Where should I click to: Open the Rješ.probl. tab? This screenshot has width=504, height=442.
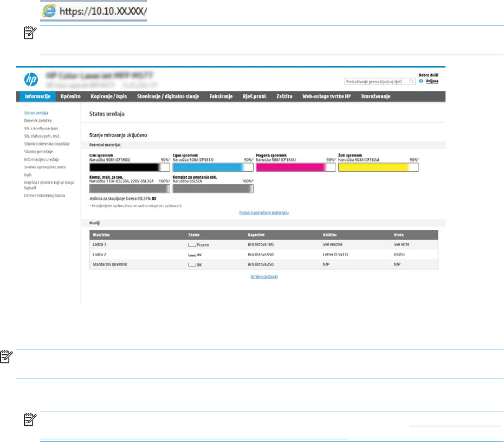[x=255, y=96]
